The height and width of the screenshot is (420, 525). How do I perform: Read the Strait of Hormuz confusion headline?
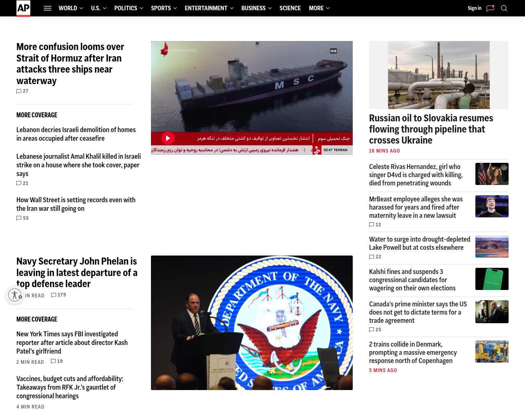click(70, 64)
